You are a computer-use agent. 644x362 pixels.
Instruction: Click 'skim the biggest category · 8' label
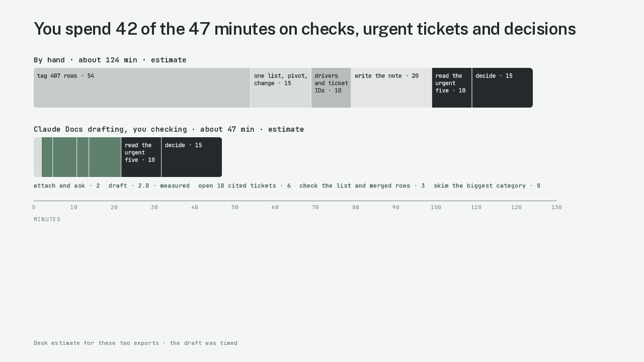(487, 186)
